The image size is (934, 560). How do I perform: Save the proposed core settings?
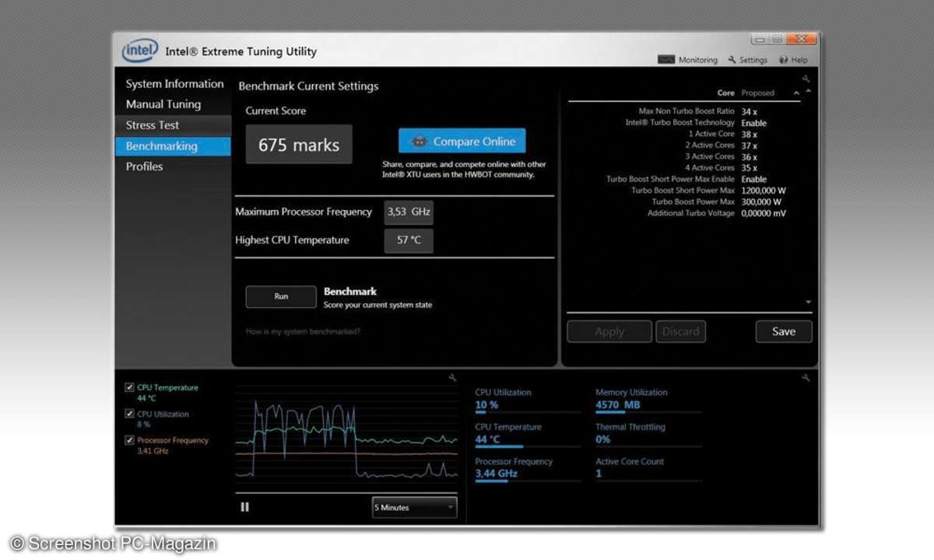[784, 331]
